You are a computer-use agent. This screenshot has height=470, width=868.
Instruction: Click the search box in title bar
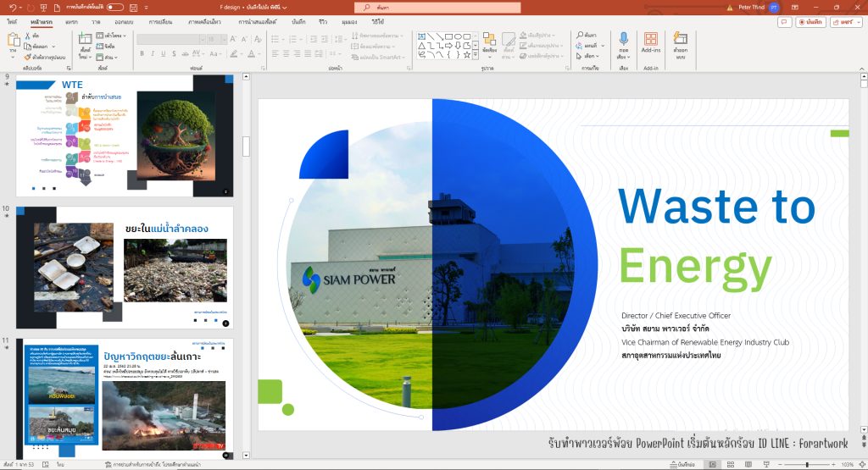tap(437, 7)
